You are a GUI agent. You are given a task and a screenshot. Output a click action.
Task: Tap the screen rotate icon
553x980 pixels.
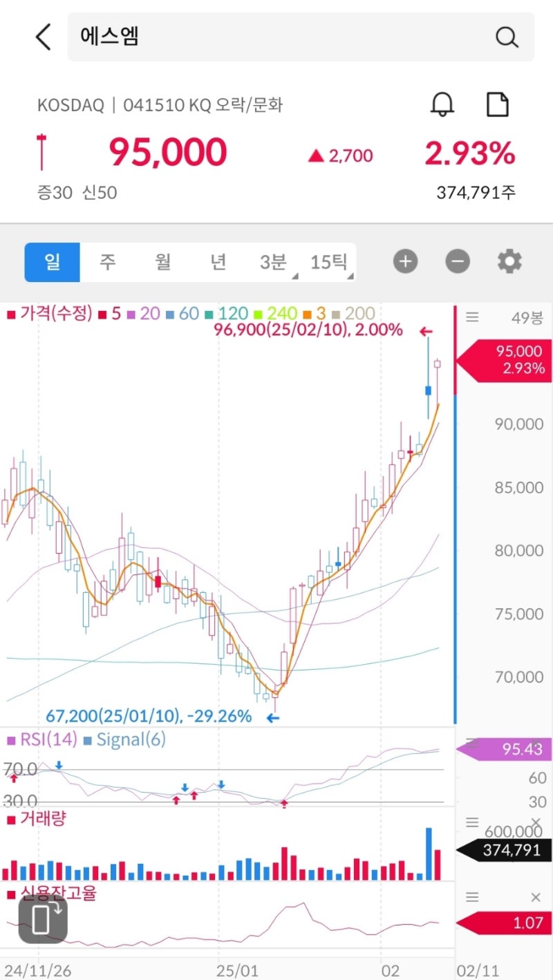(x=44, y=921)
